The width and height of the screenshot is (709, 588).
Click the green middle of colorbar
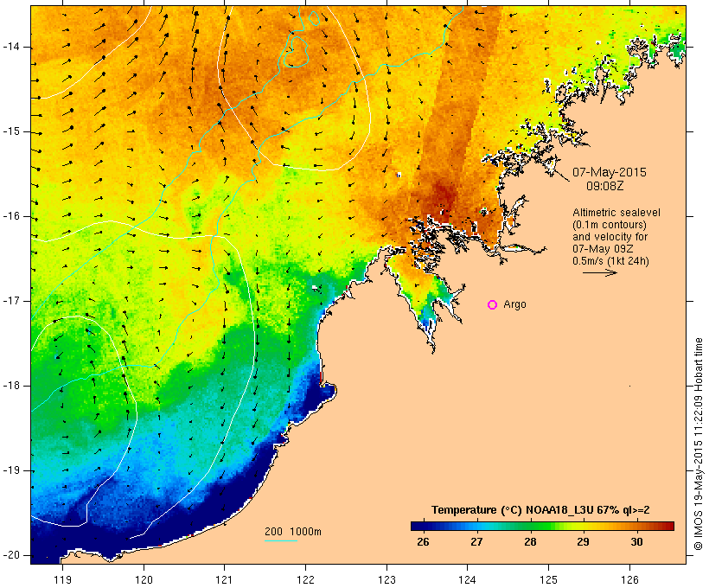click(543, 526)
